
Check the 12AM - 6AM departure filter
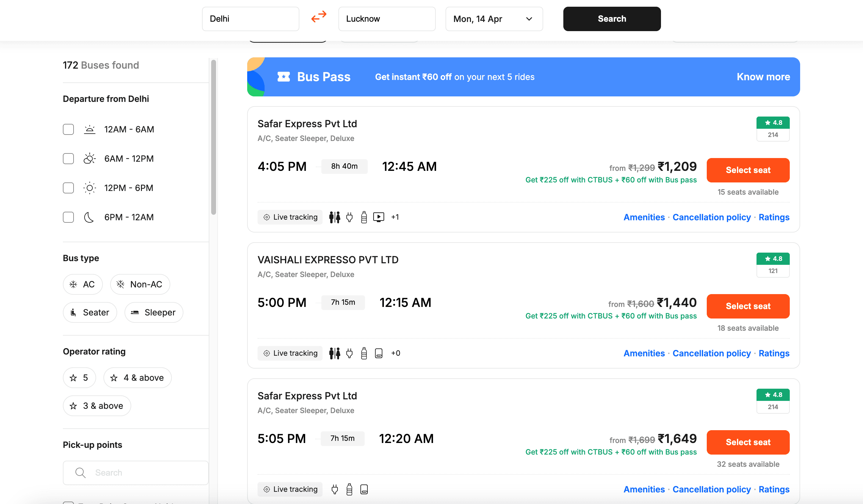click(x=68, y=129)
